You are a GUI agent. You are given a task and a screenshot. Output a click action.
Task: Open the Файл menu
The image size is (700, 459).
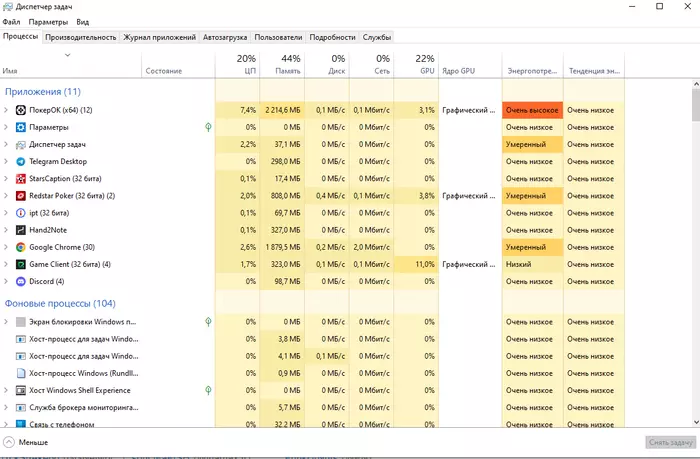coord(11,21)
